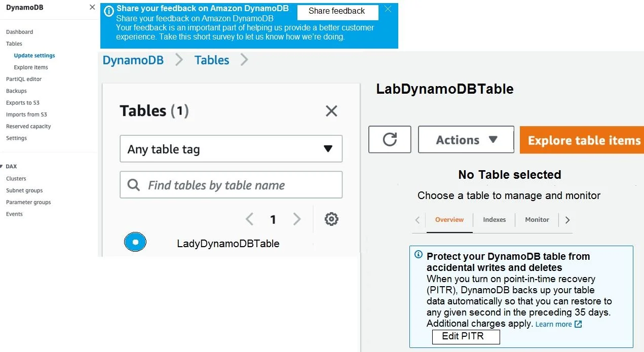
Task: Click the page number 1
Action: point(273,219)
